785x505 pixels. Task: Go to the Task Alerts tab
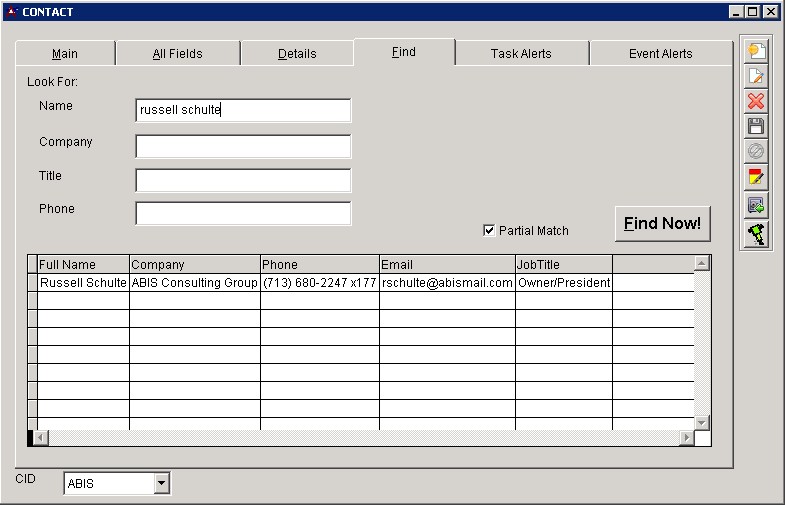tap(521, 54)
